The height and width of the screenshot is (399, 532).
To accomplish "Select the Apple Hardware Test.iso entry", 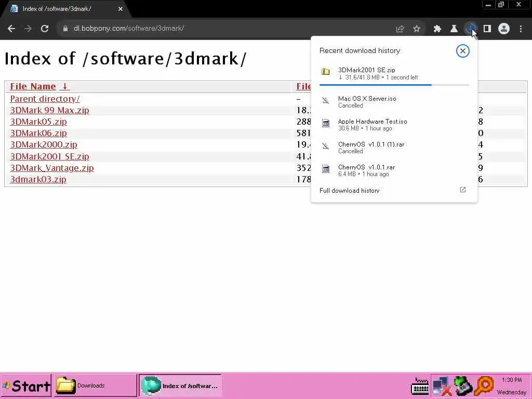I will (394, 125).
